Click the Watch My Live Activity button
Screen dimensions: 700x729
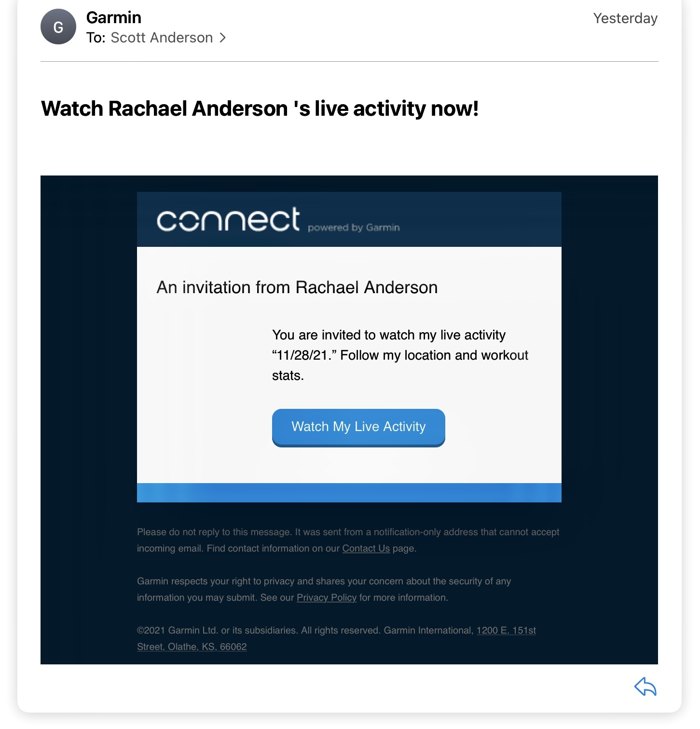click(358, 427)
